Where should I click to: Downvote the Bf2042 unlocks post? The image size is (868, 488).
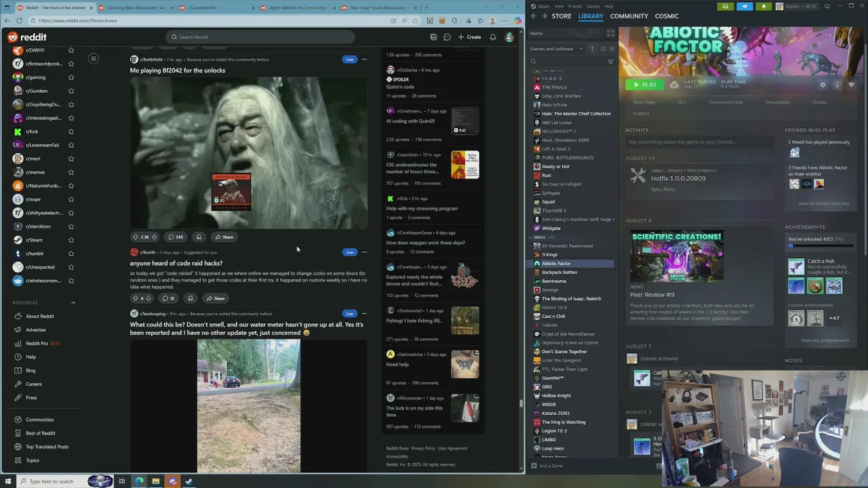(x=154, y=237)
